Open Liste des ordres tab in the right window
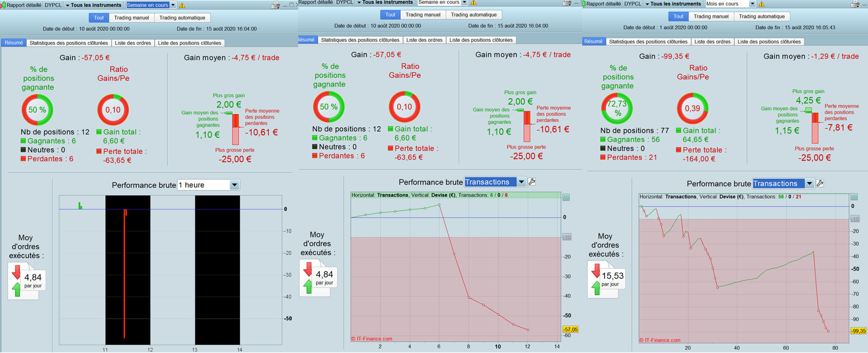The image size is (868, 353). 712,42
